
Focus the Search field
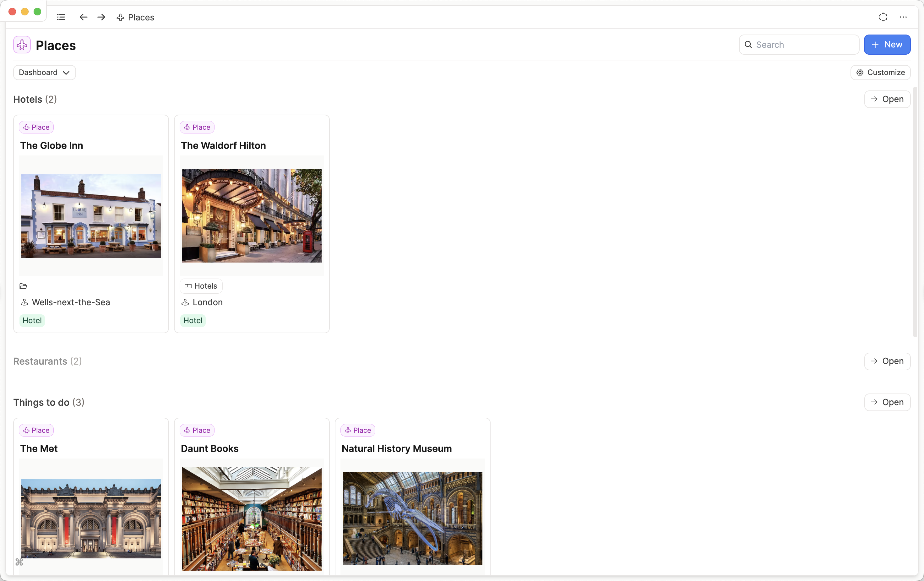[799, 45]
